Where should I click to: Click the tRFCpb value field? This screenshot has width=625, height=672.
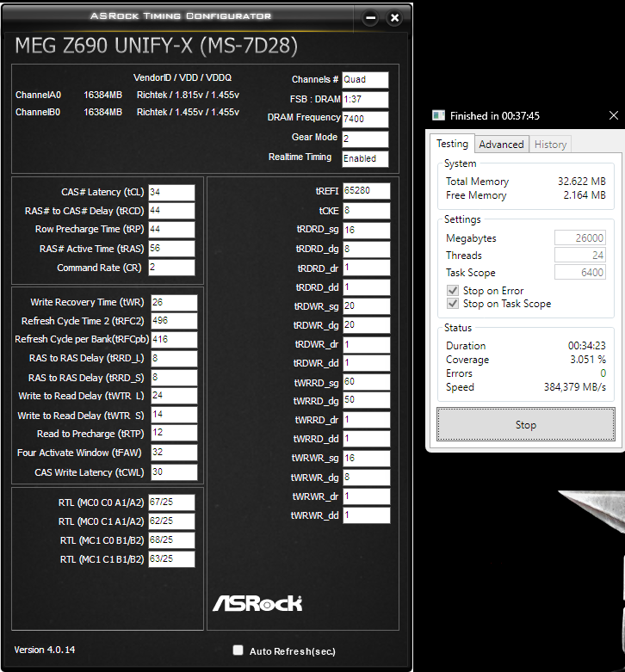(174, 340)
